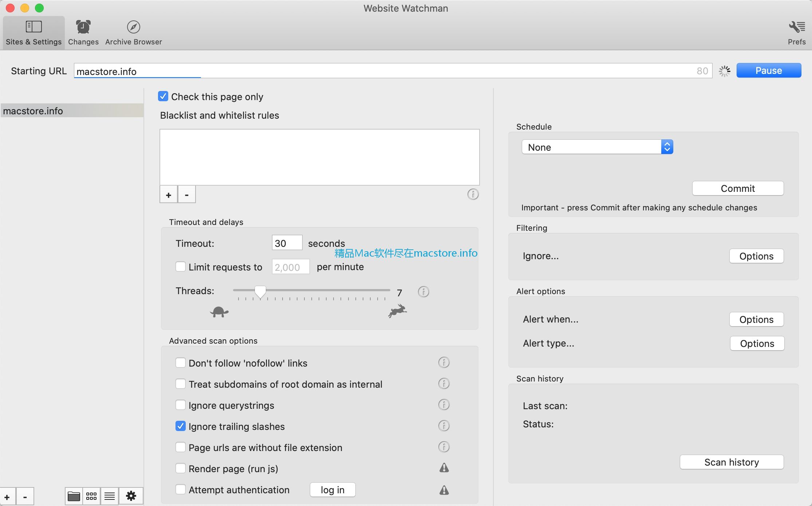Screen dimensions: 812x506
Task: Click the info icon next to Ignore trailing slashes
Action: [x=444, y=426]
